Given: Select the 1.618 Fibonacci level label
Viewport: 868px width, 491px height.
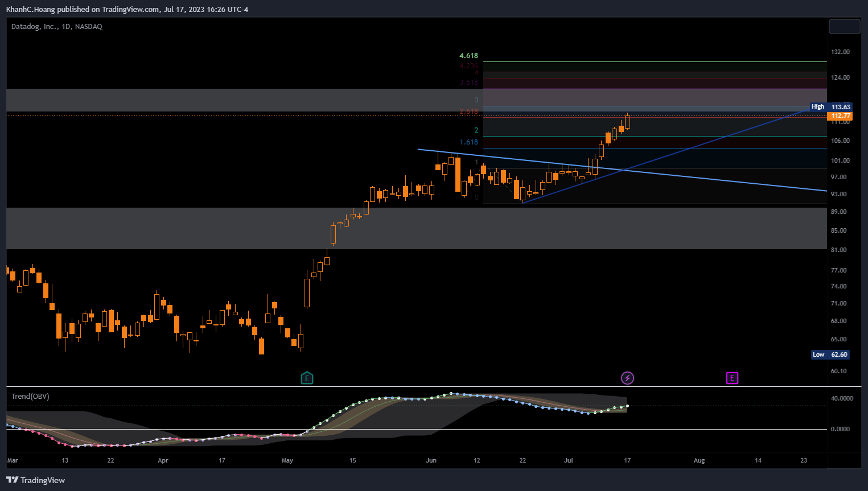Looking at the screenshot, I should [x=469, y=142].
